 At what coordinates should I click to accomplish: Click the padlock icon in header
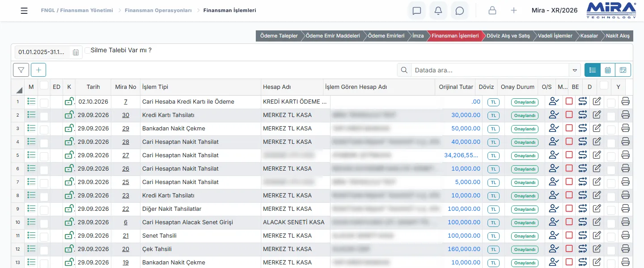(492, 11)
